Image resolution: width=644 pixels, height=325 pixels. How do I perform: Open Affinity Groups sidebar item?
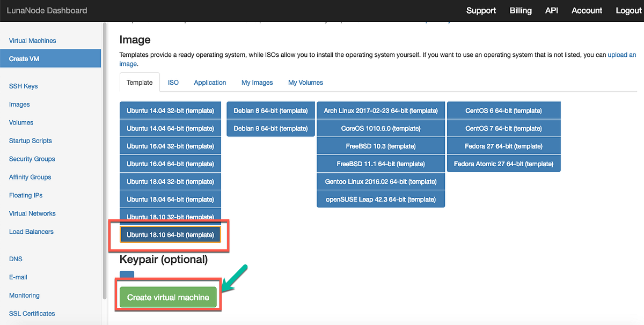pos(30,178)
